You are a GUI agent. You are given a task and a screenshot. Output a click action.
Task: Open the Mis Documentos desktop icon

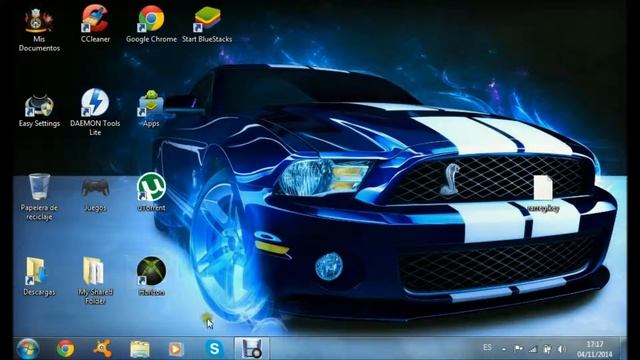39,28
